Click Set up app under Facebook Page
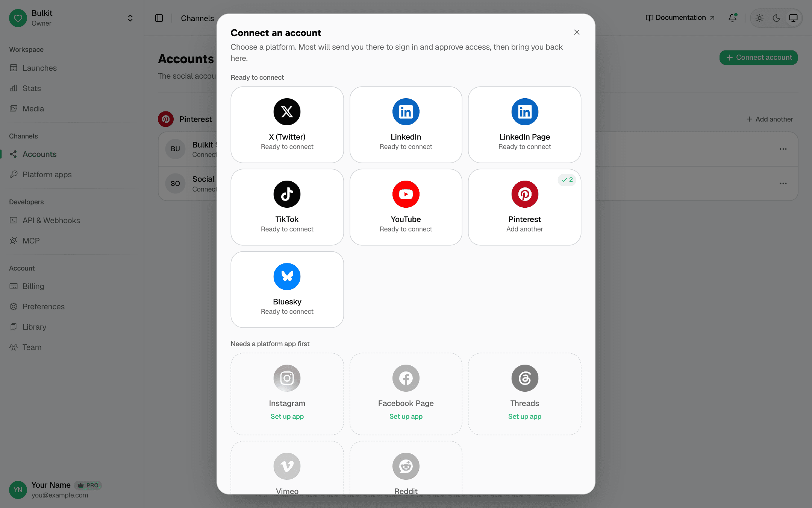The height and width of the screenshot is (508, 812). tap(406, 417)
